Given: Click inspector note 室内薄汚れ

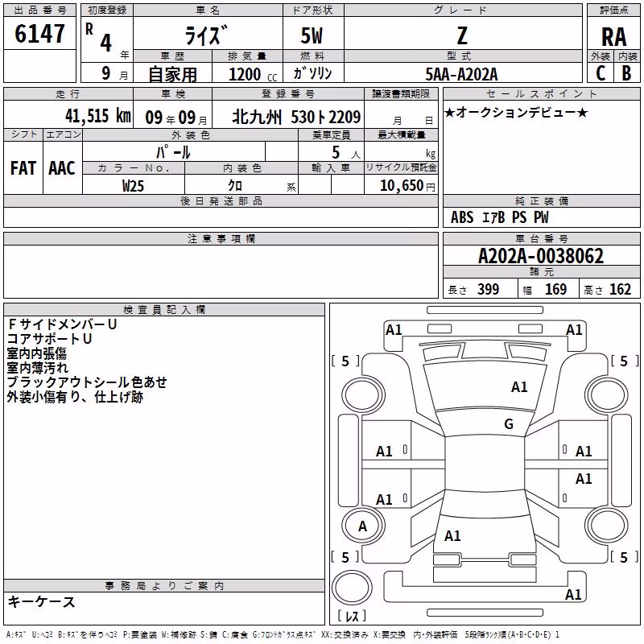Looking at the screenshot, I should tap(37, 368).
